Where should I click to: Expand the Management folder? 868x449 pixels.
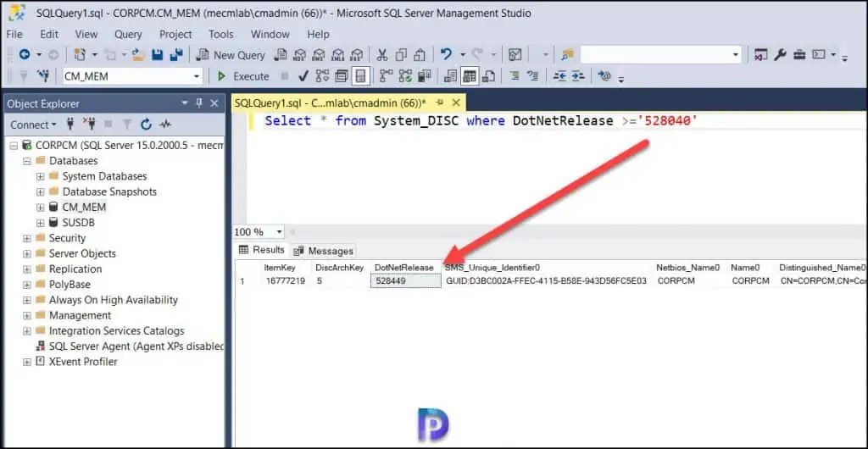coord(26,316)
